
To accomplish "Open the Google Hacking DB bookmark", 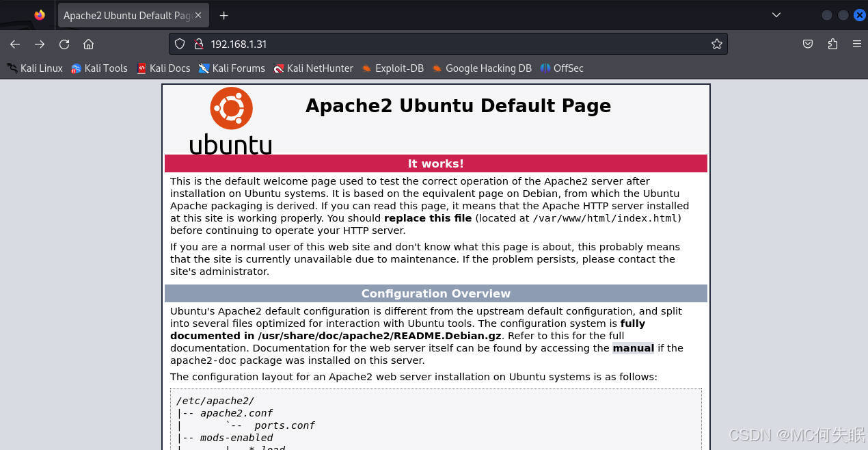I will click(x=481, y=68).
